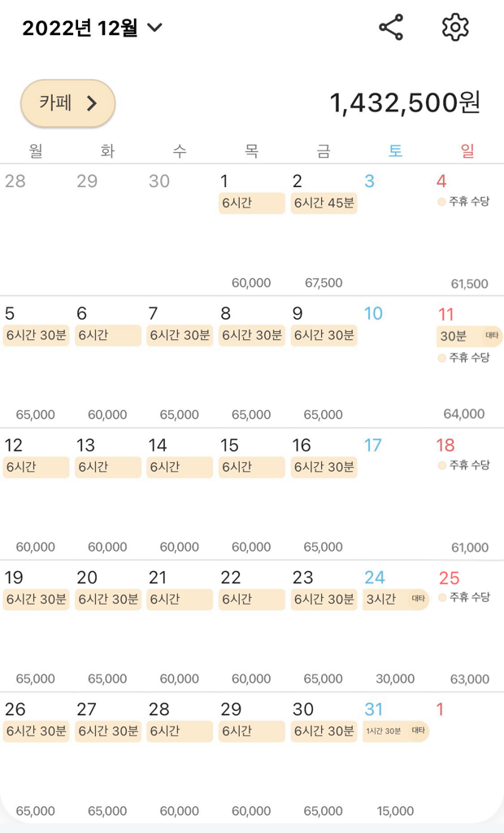Tap the 주휴 수당 entry on December 11
Screen dimensions: 504x833
(x=464, y=357)
